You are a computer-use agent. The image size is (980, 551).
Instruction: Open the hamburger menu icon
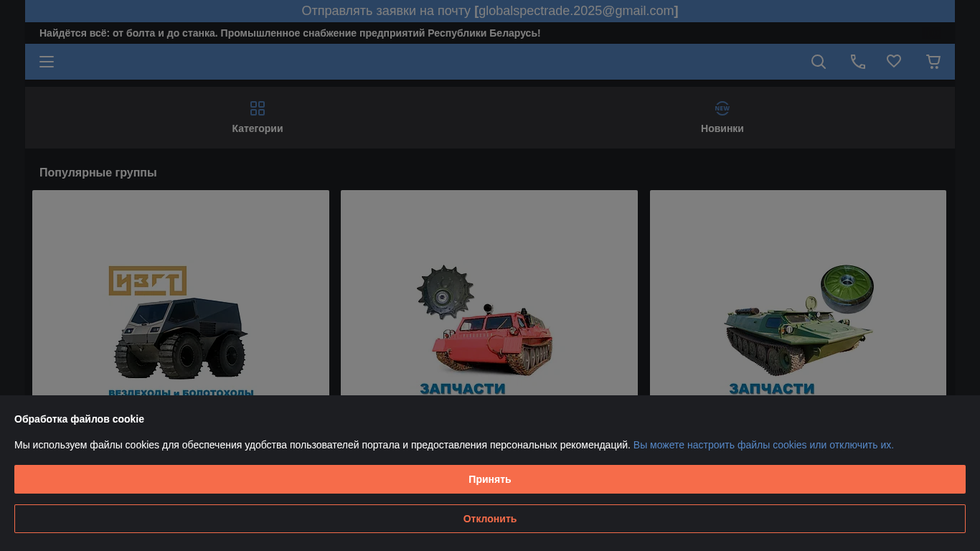tap(47, 62)
